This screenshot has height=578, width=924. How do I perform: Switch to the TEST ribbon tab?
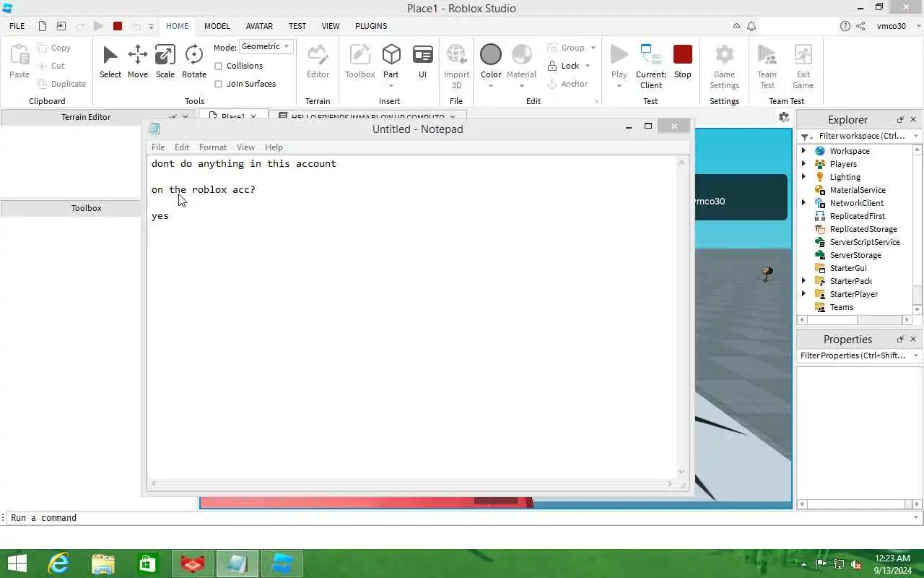click(297, 26)
